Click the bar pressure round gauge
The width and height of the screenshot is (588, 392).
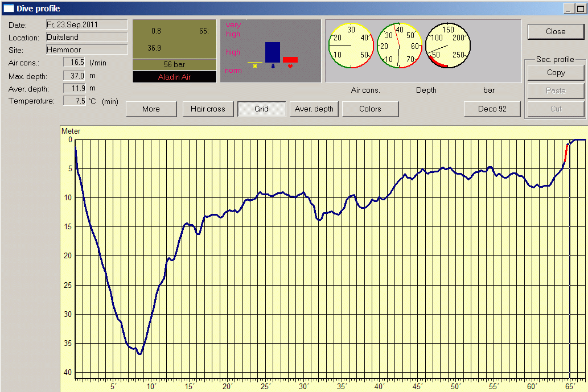point(448,46)
